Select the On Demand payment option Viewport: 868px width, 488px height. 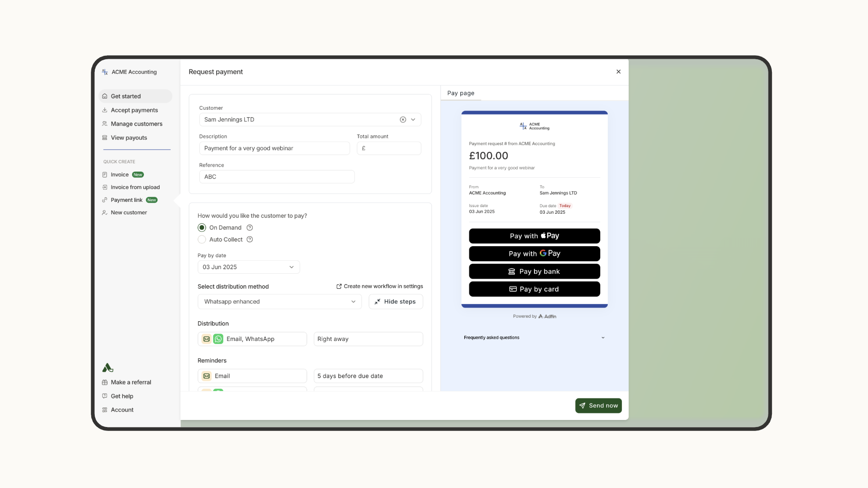[x=202, y=227]
